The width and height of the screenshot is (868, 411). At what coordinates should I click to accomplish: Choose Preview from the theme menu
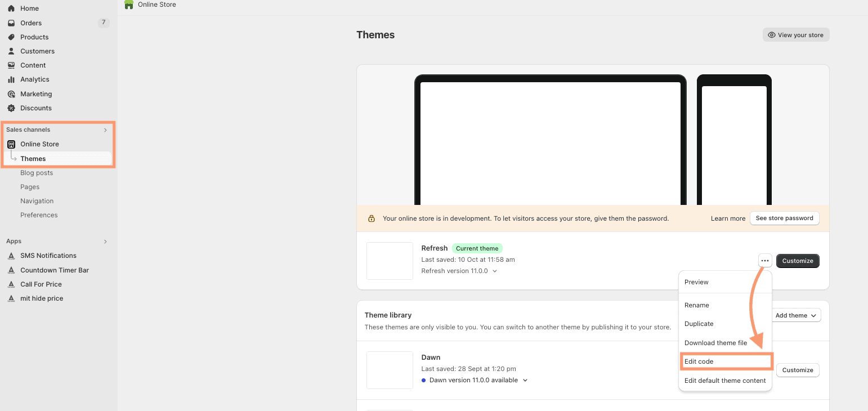pyautogui.click(x=696, y=282)
